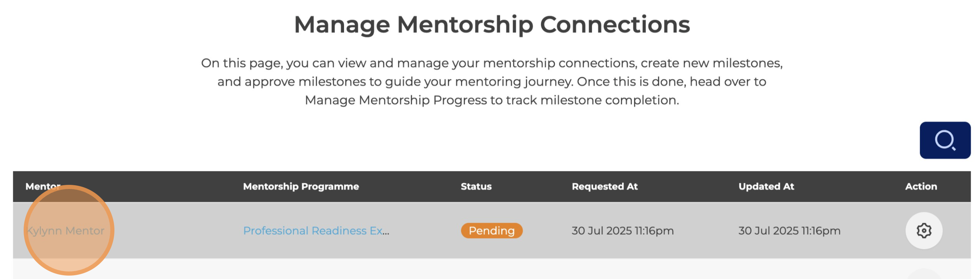Sort by the Requested At header
980x279 pixels.
[x=604, y=186]
